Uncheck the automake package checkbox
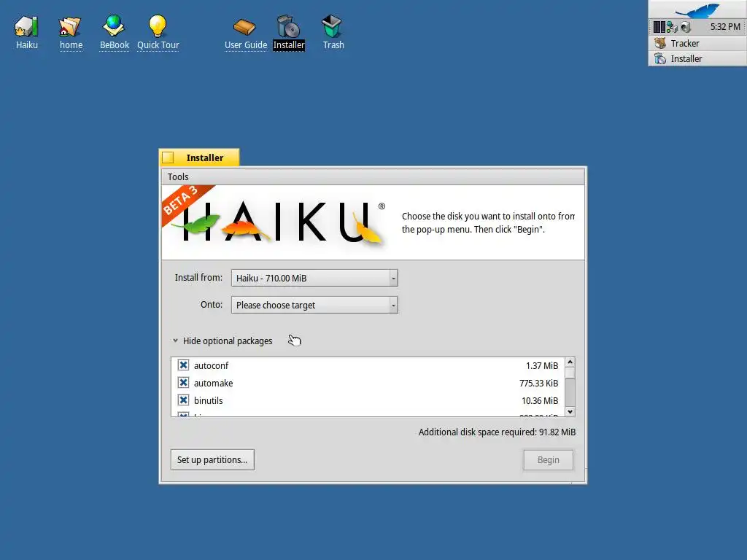 tap(183, 383)
